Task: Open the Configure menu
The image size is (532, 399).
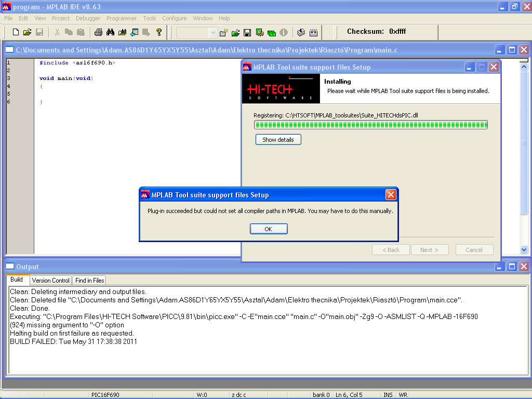Action: 175,18
